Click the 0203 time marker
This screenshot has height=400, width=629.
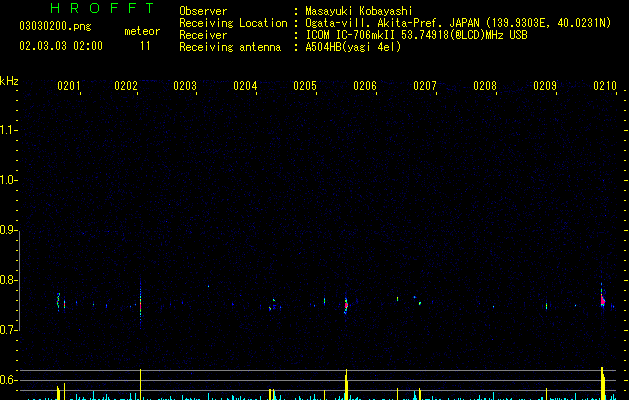185,86
